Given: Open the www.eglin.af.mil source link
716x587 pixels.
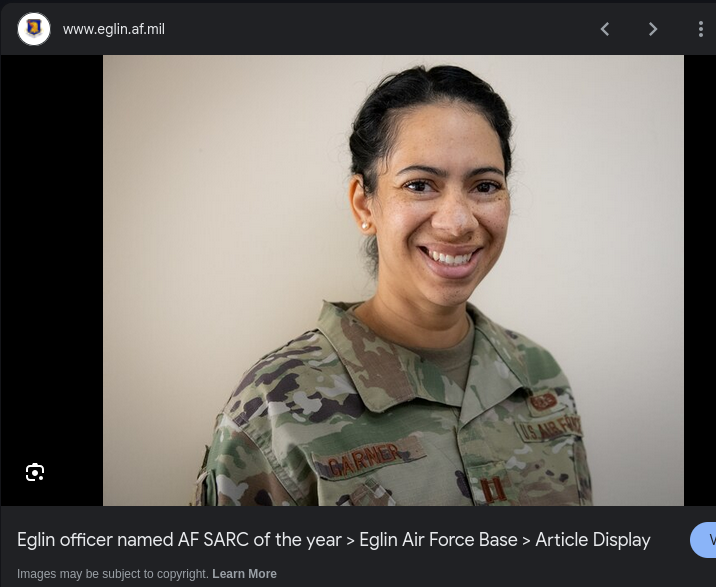Looking at the screenshot, I should tap(114, 29).
